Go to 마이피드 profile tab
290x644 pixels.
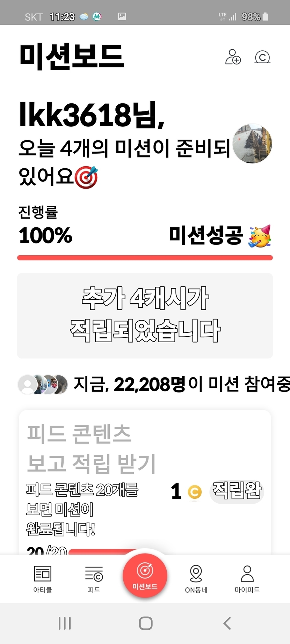coord(247,579)
